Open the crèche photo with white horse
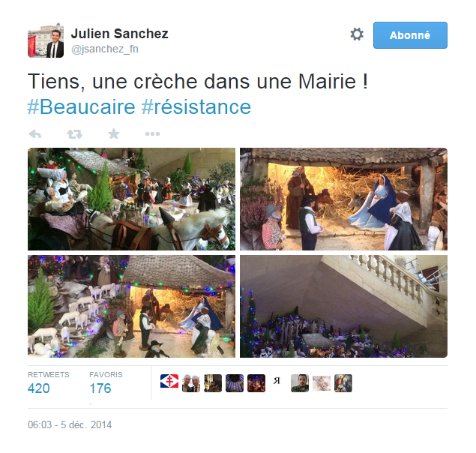The height and width of the screenshot is (453, 476). [131, 199]
